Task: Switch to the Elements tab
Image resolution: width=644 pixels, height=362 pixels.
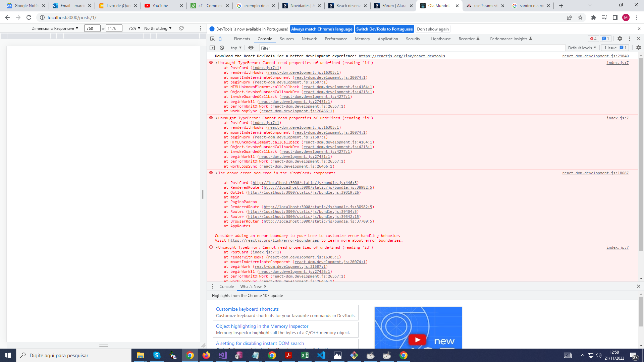Action: [x=242, y=39]
